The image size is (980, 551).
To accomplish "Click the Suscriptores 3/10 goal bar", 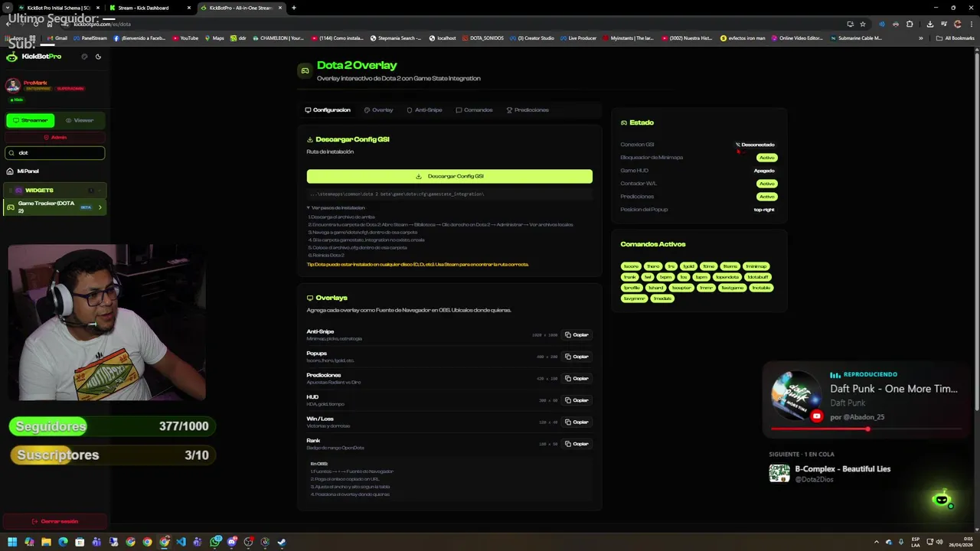I will click(112, 455).
